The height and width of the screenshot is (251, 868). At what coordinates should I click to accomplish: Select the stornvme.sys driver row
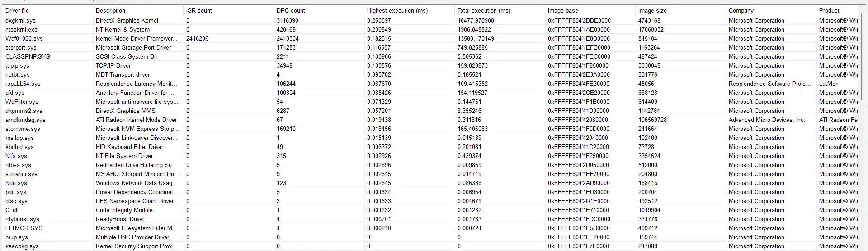430,129
